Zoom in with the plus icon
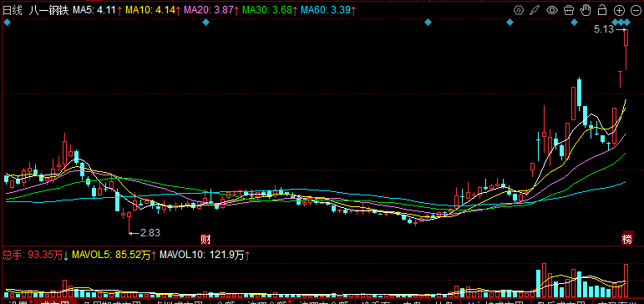The image size is (644, 304). [x=619, y=11]
